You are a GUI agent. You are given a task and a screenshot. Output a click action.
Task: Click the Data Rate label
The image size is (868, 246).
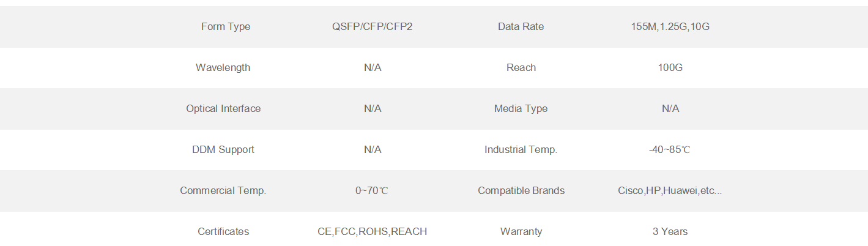click(x=521, y=26)
